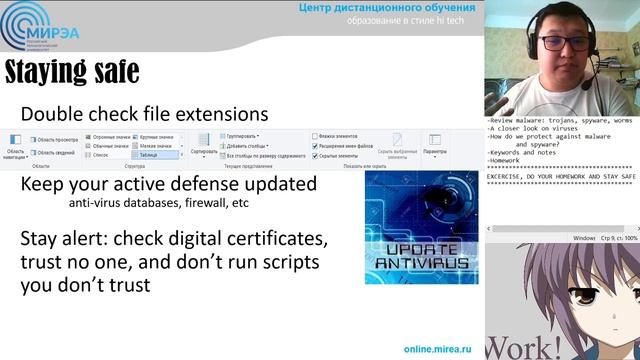Click Все столбцы по размеру содержимого
The image size is (640, 360).
pos(263,156)
